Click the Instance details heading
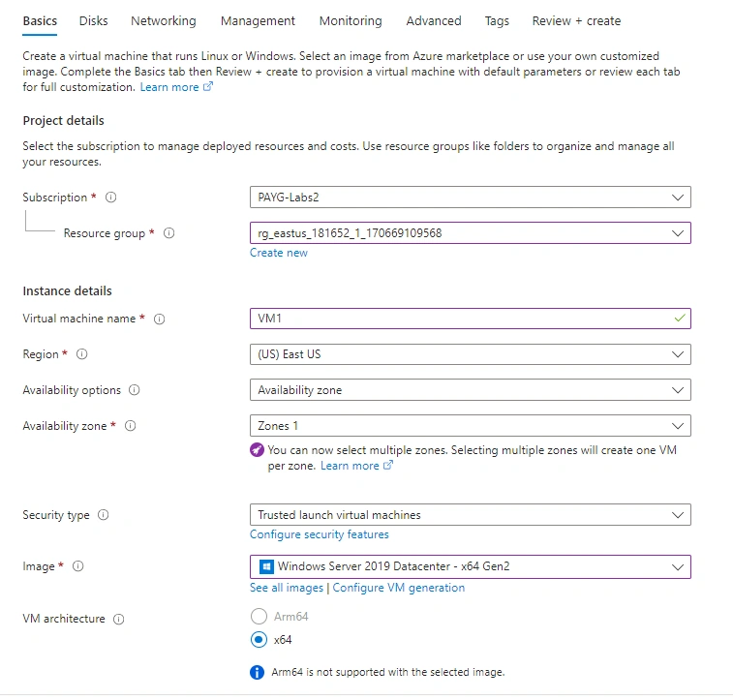This screenshot has width=733, height=700. pos(68,290)
